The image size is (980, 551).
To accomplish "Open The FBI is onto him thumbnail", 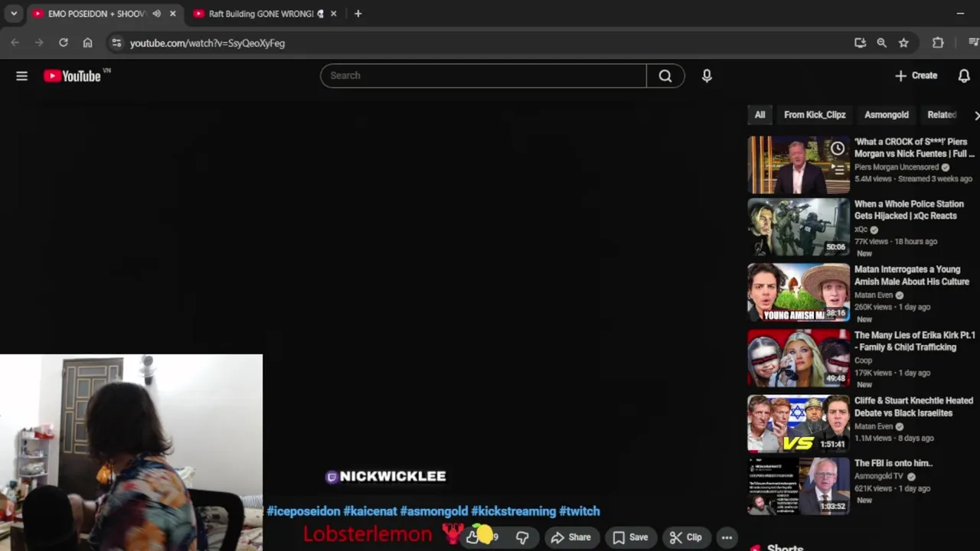I will tap(799, 486).
